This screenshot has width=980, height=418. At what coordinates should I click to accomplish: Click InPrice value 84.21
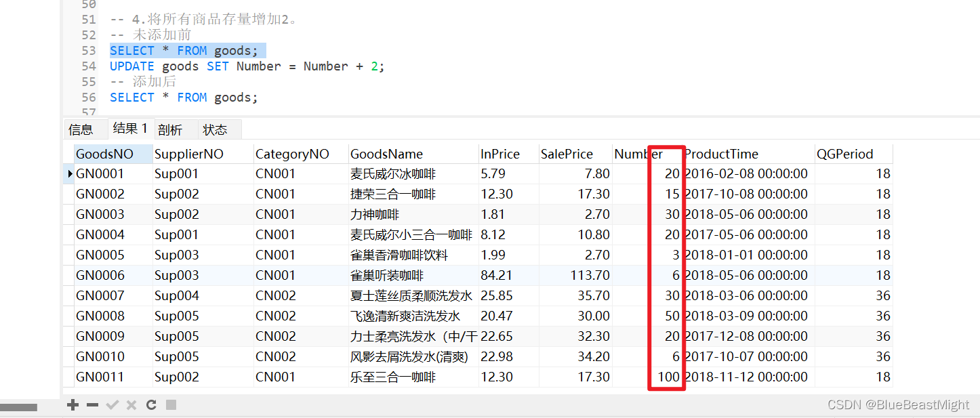click(497, 275)
